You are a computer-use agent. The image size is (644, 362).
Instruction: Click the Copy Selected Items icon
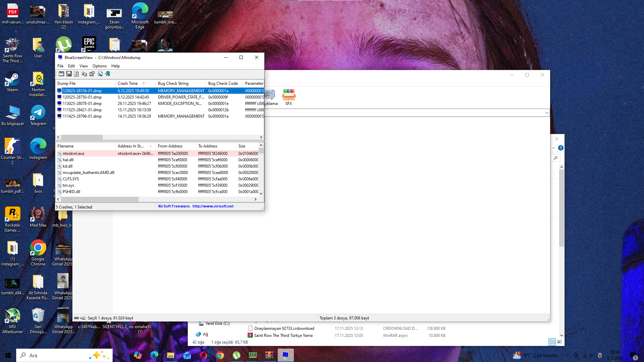click(84, 74)
